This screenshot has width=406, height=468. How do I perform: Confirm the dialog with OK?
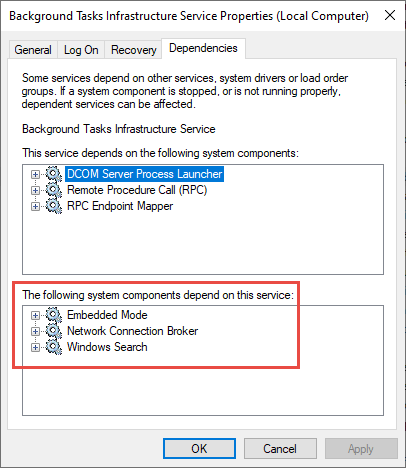(x=199, y=449)
